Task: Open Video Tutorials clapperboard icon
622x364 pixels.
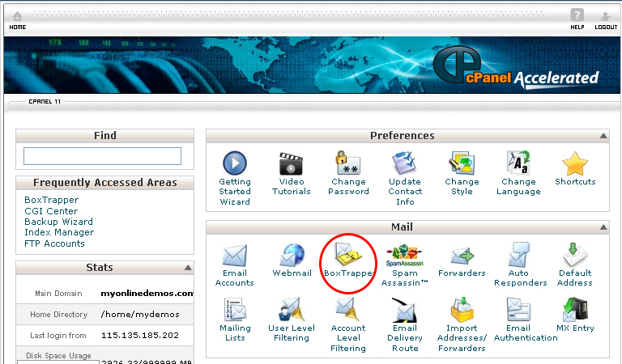Action: click(292, 163)
